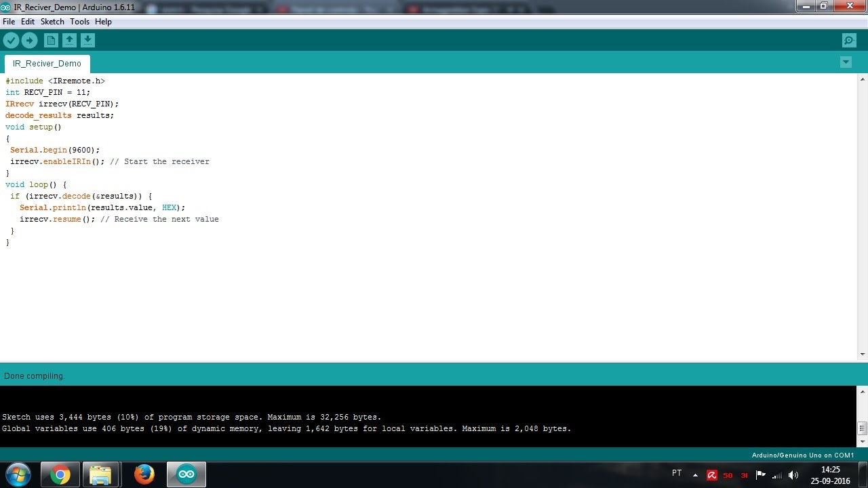
Task: Click the Upload arrow button
Action: tap(29, 41)
